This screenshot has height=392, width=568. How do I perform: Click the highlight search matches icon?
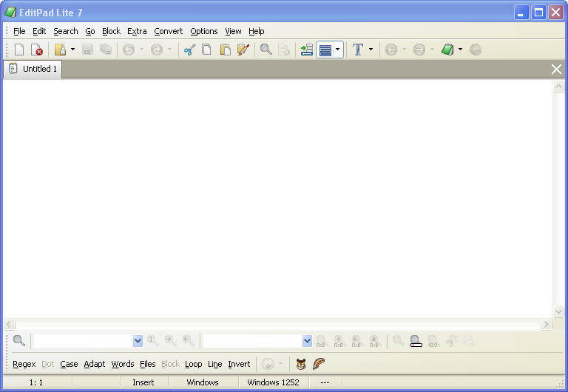(416, 341)
